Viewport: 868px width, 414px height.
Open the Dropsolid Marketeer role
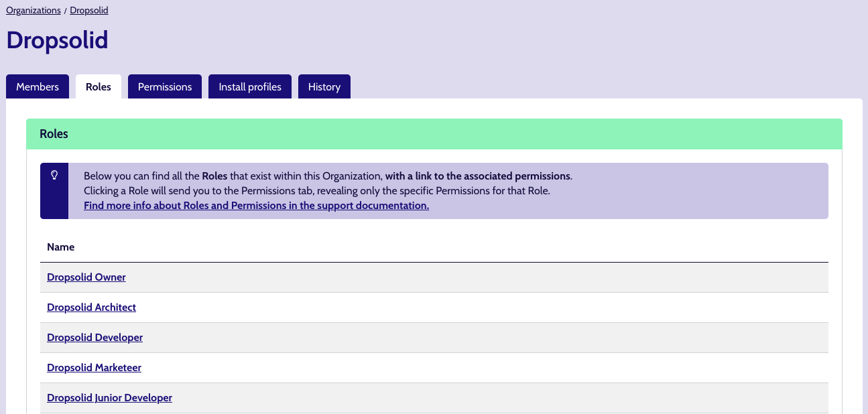94,367
